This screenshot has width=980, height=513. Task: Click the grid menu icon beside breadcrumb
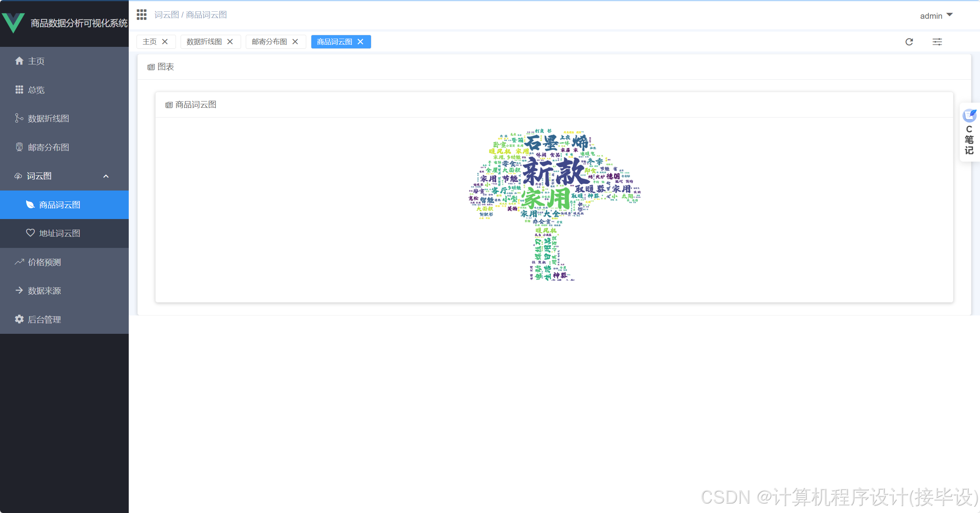point(142,15)
